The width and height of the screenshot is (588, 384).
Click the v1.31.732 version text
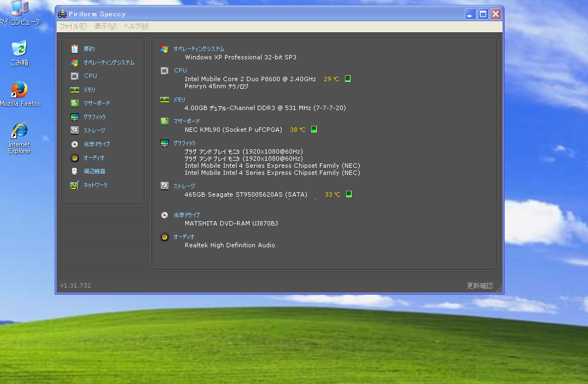coord(75,285)
